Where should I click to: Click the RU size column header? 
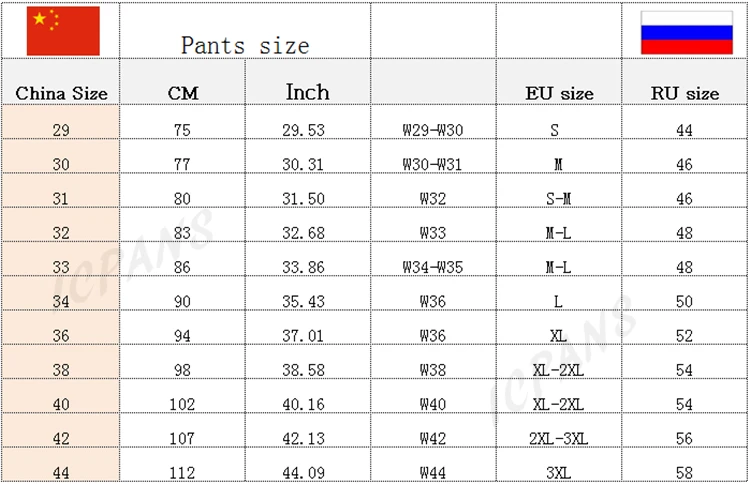coord(685,94)
